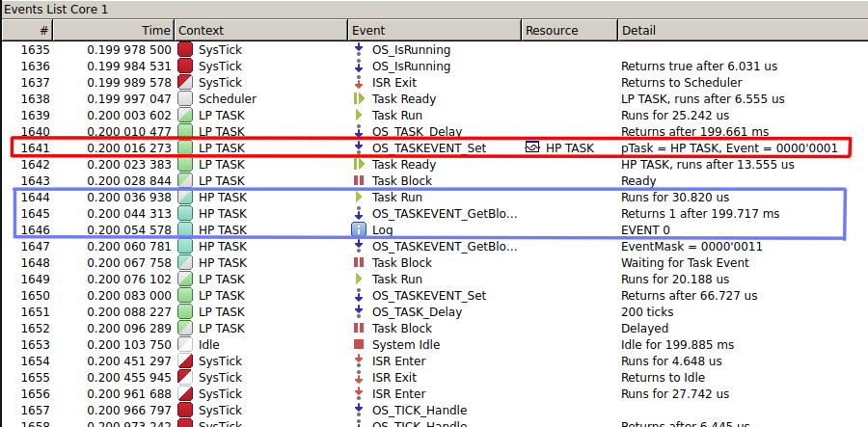Click the Task Block icon in row 1643
This screenshot has height=427, width=868.
point(359,180)
